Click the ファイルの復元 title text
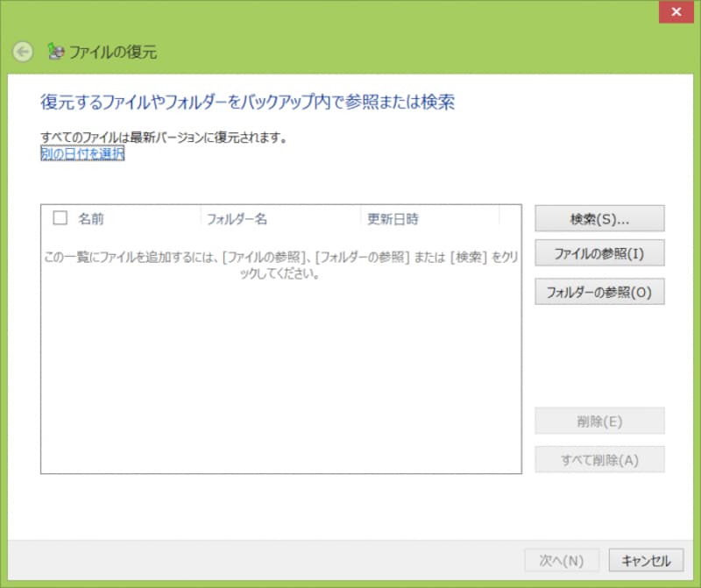This screenshot has height=588, width=701. click(x=114, y=52)
